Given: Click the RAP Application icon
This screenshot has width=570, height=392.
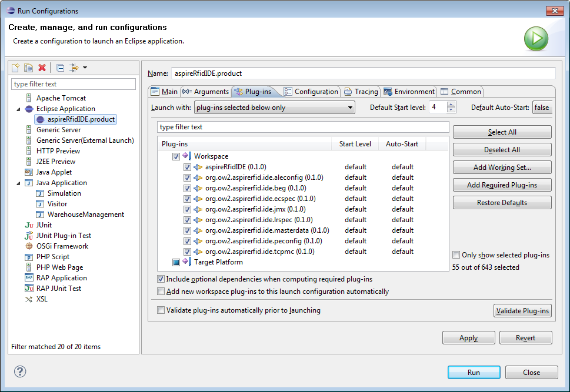Looking at the screenshot, I should (x=29, y=278).
